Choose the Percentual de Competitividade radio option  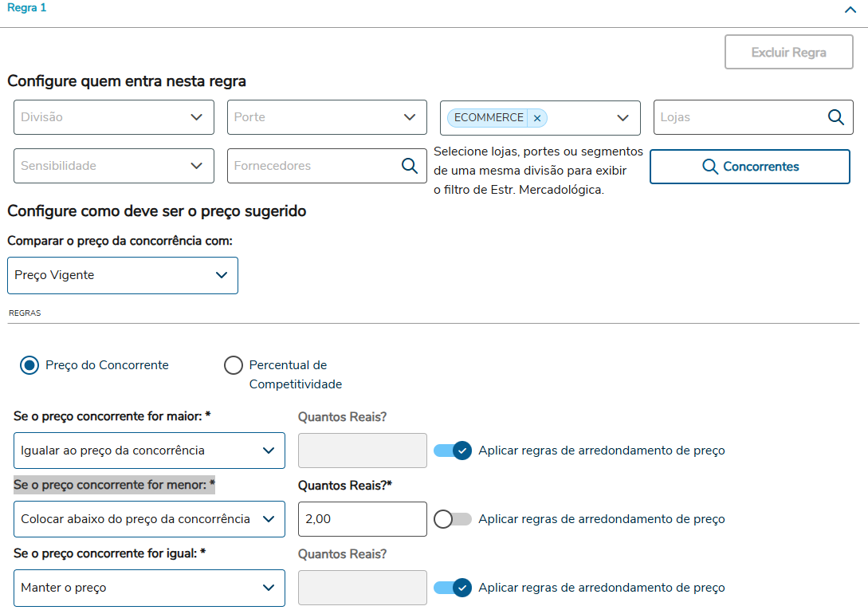[234, 365]
